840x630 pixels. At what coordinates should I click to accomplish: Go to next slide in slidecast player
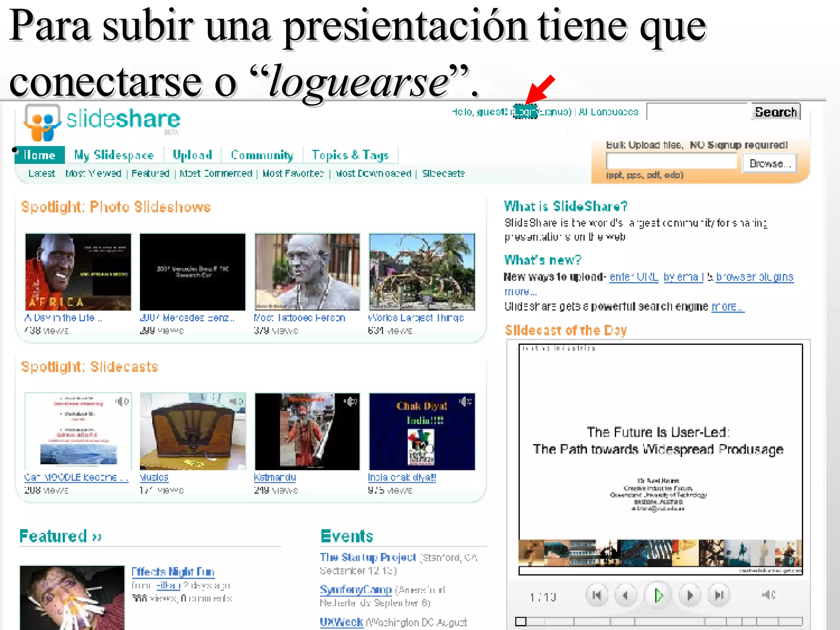click(x=690, y=595)
